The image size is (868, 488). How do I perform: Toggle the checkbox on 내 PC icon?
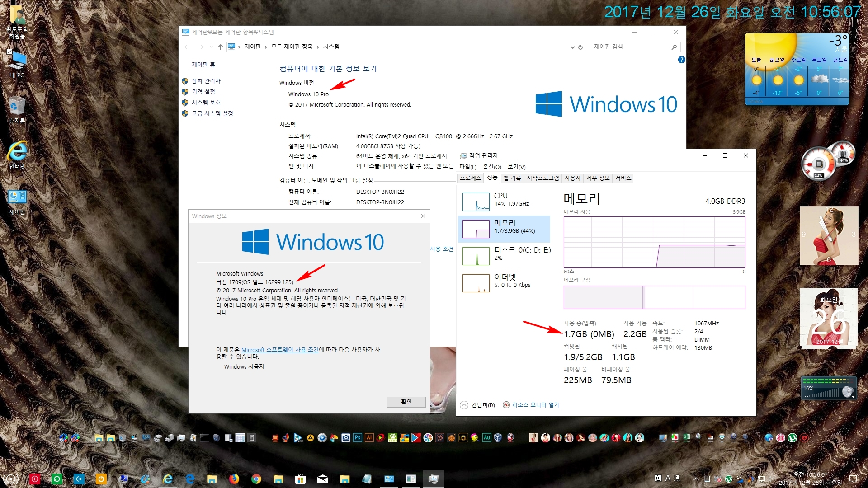[9, 52]
